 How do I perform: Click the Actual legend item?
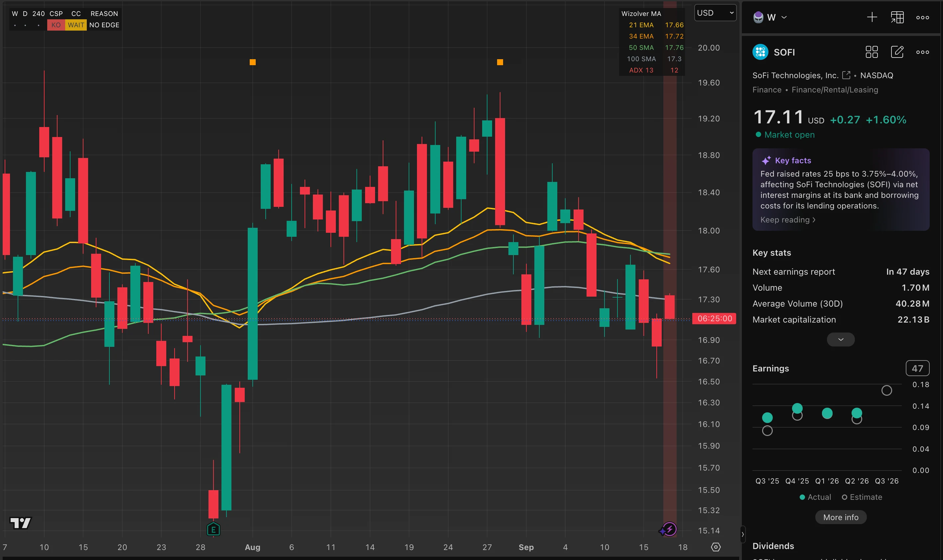point(815,497)
